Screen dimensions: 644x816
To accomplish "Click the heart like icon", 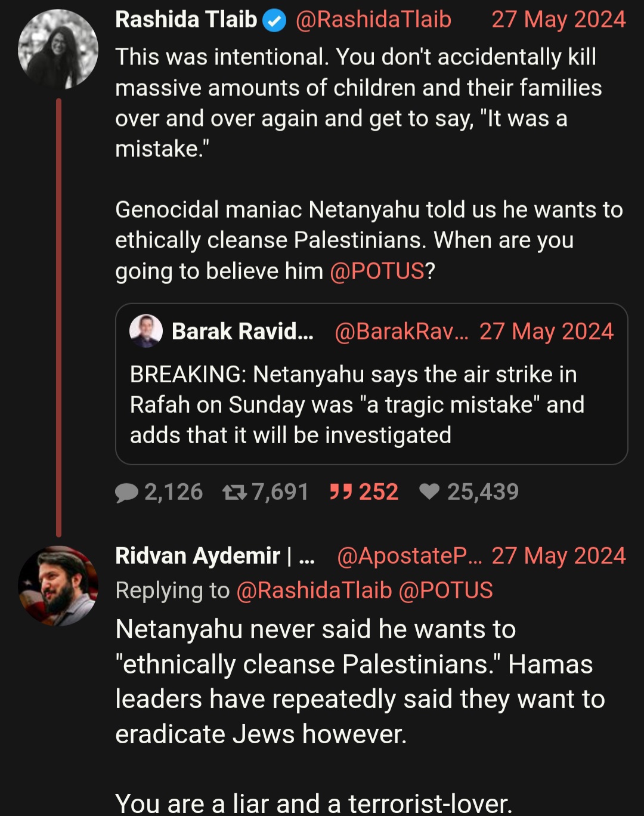I will coord(429,491).
